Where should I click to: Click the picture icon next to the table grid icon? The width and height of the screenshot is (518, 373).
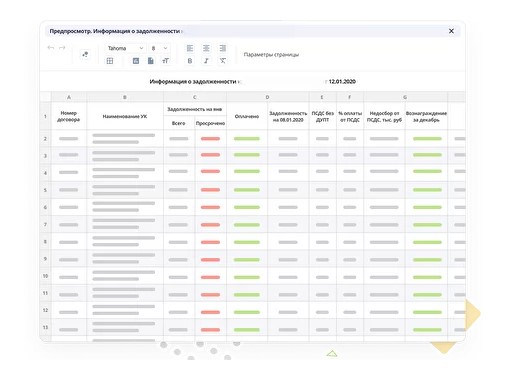point(136,61)
